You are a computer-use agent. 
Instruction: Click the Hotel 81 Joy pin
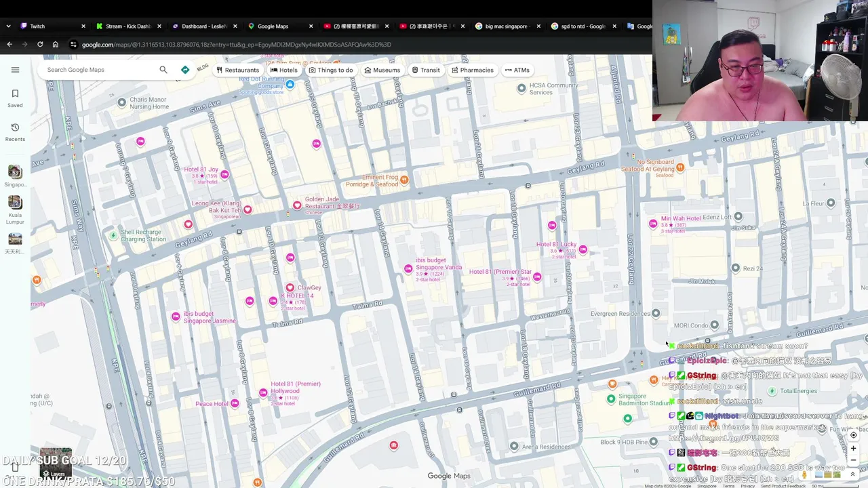[224, 175]
